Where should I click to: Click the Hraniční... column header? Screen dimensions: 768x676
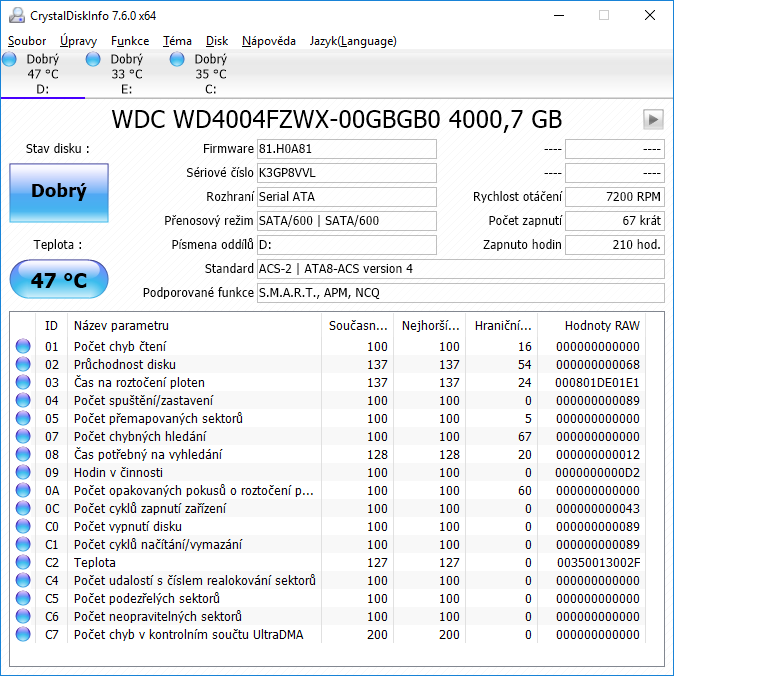click(x=502, y=326)
